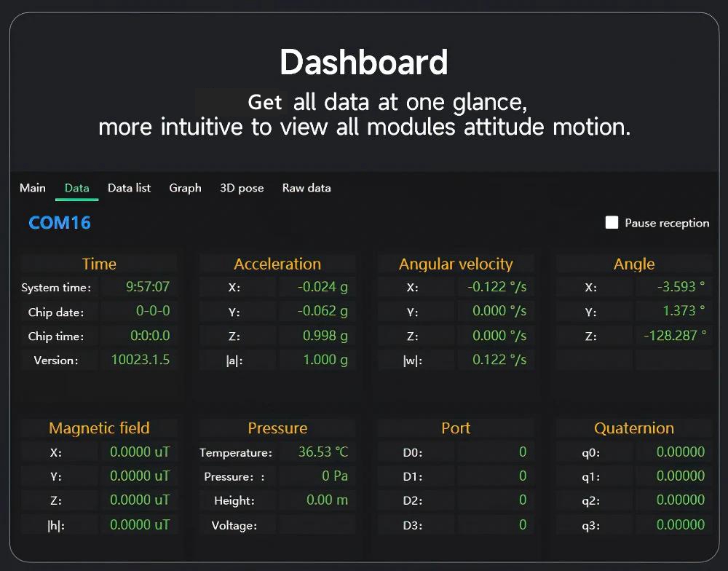Viewport: 728px width, 571px height.
Task: Go to the Graph tab
Action: [185, 188]
